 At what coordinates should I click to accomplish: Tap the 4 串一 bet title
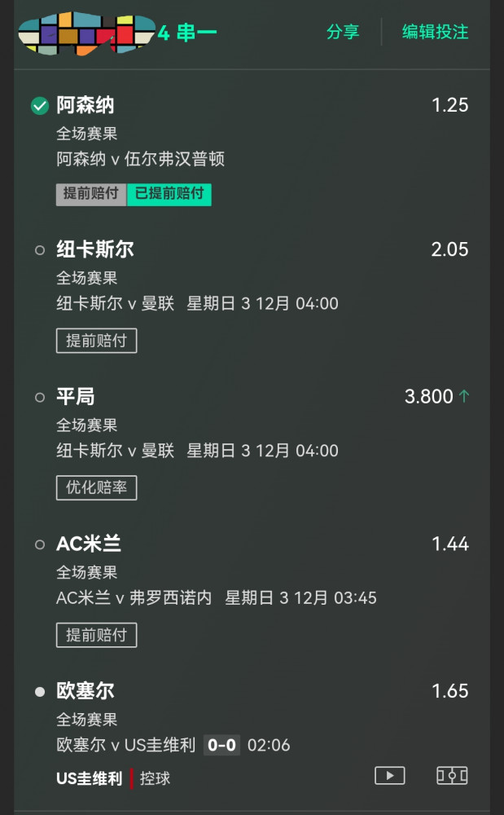(187, 33)
